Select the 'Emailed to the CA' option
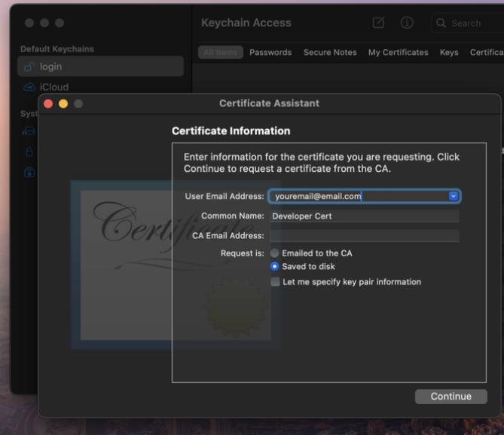504x435 pixels. coord(275,253)
